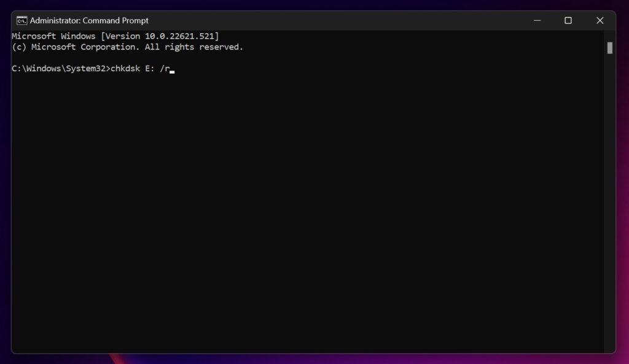The height and width of the screenshot is (364, 629).
Task: Click the blinking cursor after "/r"
Action: pos(172,71)
